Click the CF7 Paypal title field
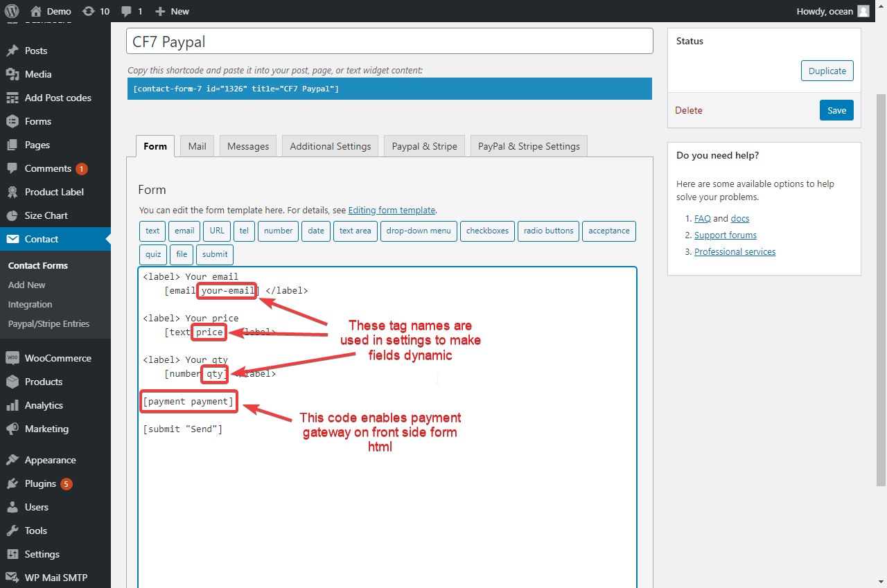 pos(390,41)
